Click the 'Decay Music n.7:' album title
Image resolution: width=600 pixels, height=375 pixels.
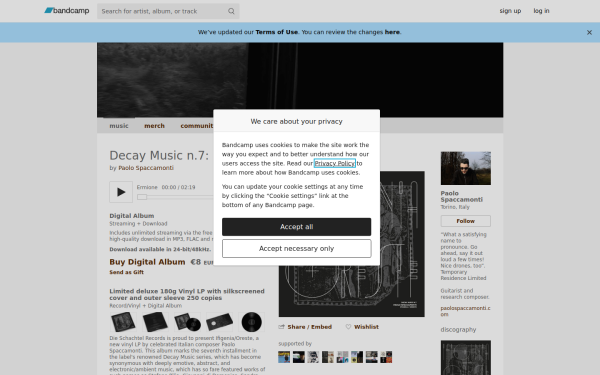point(159,156)
